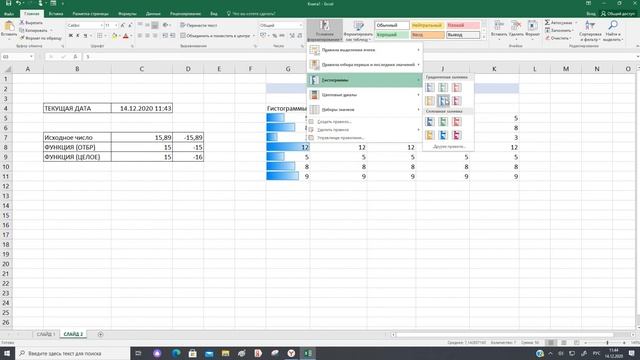The height and width of the screenshot is (360, 640).
Task: Pick the blue solid fill data bar
Action: (430, 121)
